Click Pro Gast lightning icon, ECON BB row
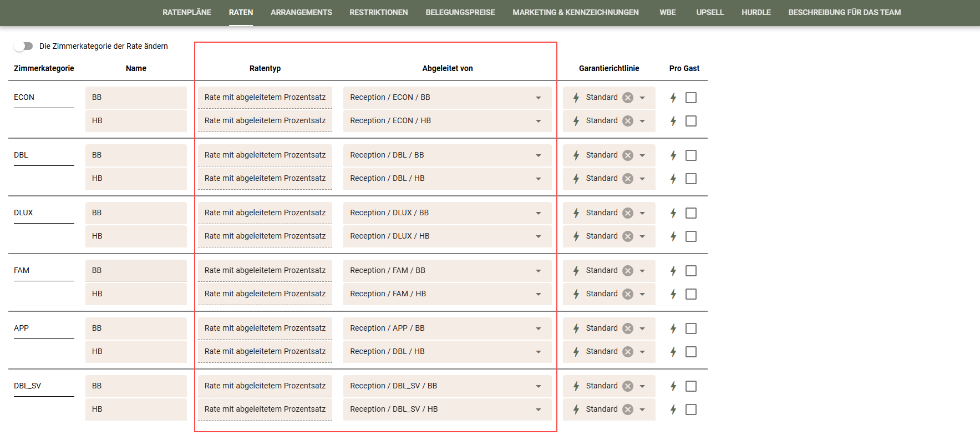The height and width of the screenshot is (445, 980). (x=673, y=98)
